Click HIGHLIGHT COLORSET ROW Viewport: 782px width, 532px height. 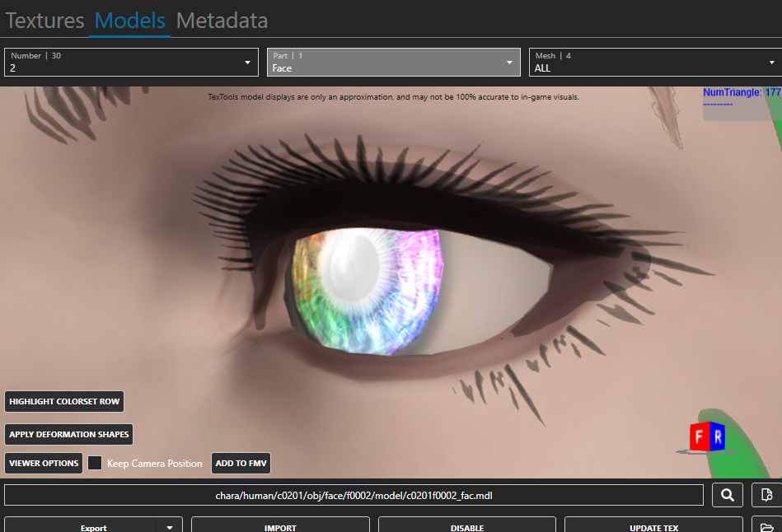[x=64, y=401]
